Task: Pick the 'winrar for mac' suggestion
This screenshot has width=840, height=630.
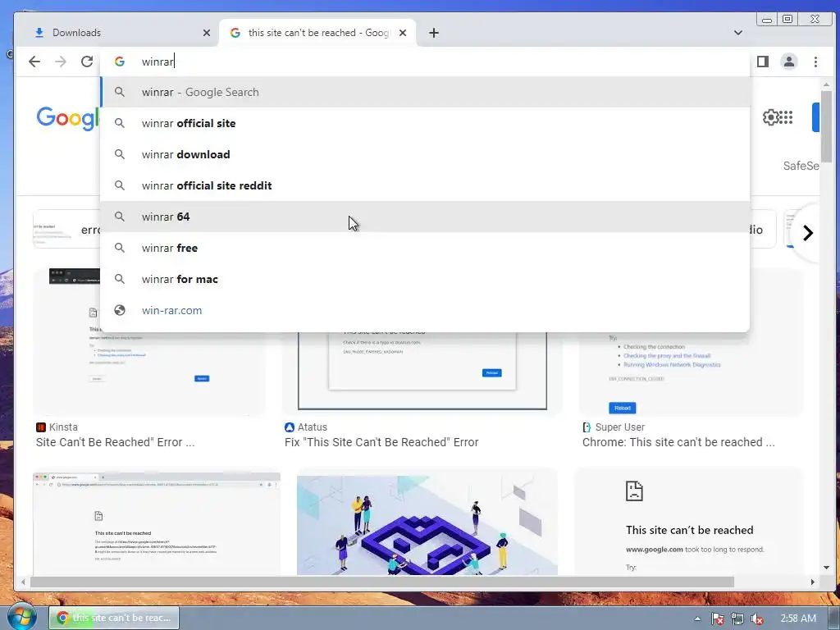Action: 425,279
